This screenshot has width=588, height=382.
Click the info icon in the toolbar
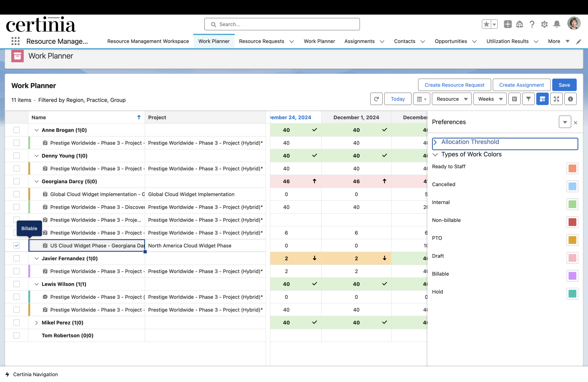point(570,99)
